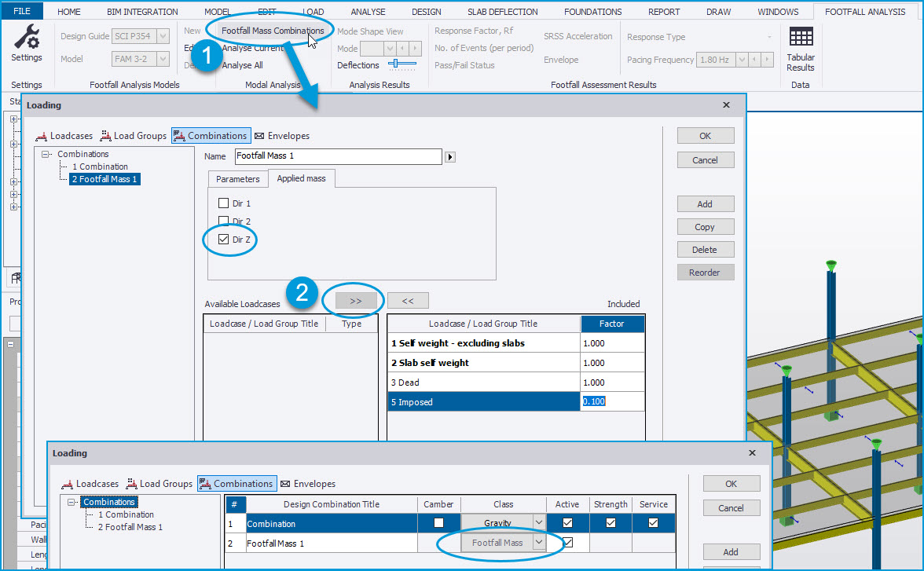Collapse Combinations tree in upper dialog
This screenshot has width=924, height=571.
coord(46,155)
